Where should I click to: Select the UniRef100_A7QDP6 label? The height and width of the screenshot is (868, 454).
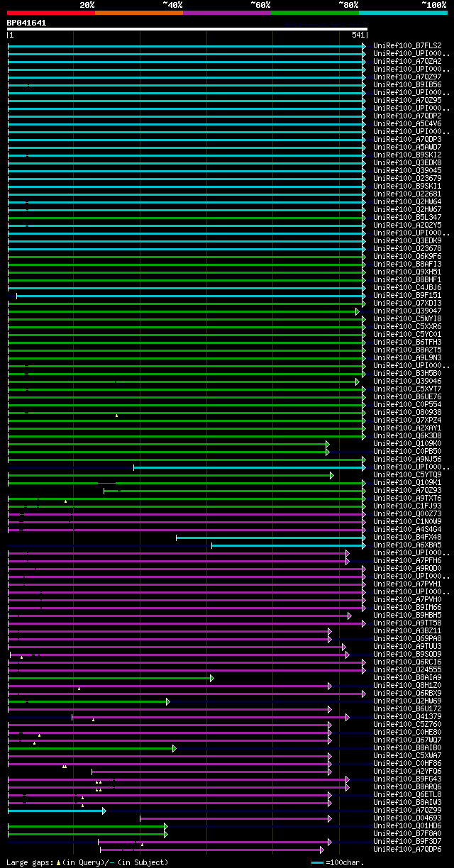point(407,850)
